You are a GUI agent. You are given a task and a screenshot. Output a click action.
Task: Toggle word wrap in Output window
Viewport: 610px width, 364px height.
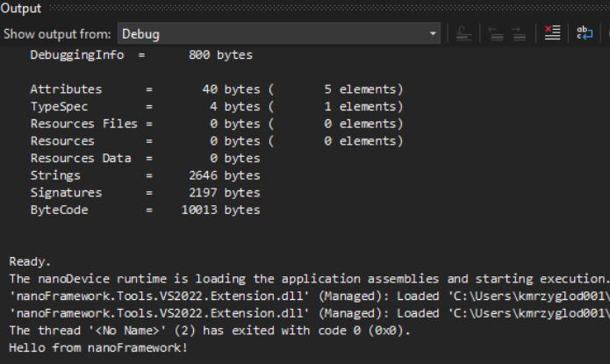pyautogui.click(x=585, y=33)
